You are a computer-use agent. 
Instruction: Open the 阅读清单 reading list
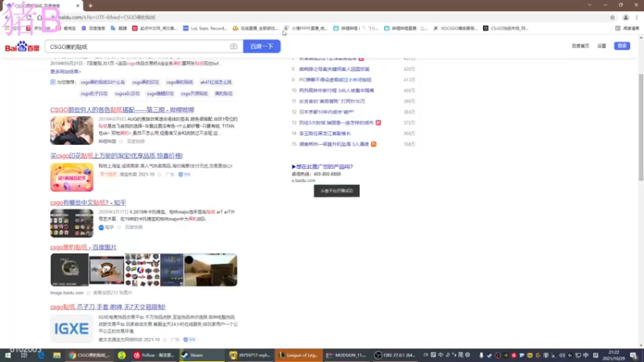pyautogui.click(x=628, y=28)
